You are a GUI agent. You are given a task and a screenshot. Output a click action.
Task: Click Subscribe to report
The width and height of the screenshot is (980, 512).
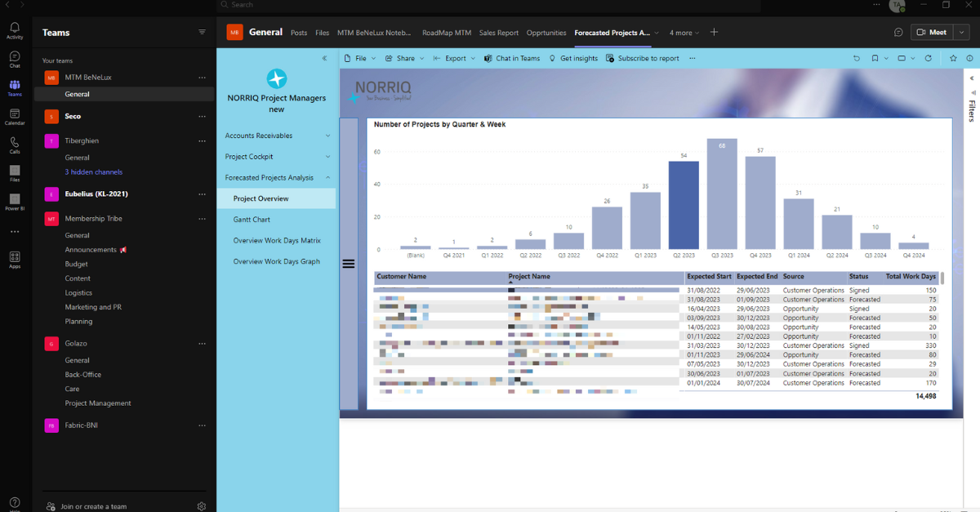(643, 59)
